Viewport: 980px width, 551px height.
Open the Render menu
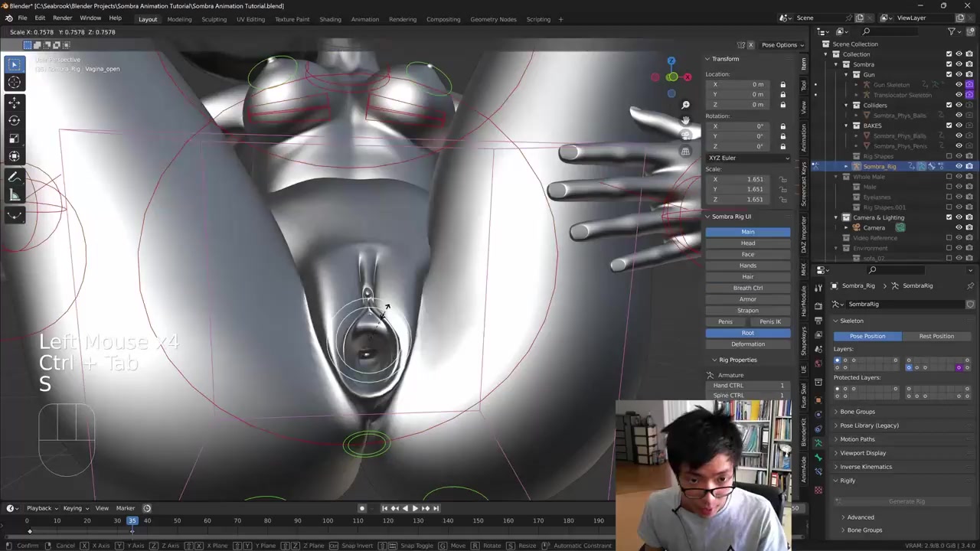pos(62,18)
